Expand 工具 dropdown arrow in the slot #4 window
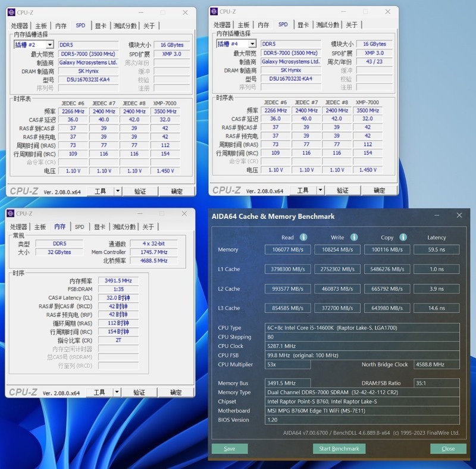The height and width of the screenshot is (469, 476). coord(320,190)
